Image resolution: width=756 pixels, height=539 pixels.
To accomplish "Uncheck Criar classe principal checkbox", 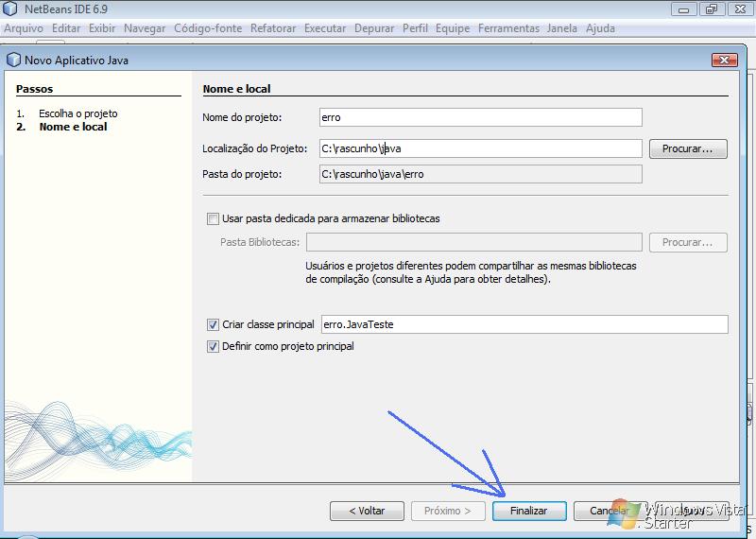I will point(213,324).
